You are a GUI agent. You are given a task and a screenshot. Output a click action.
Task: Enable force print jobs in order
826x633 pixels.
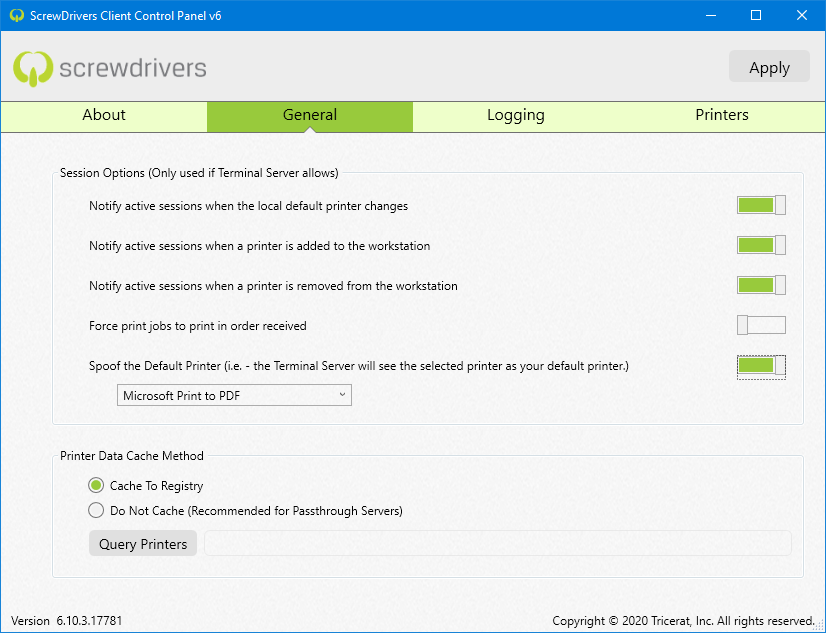point(761,325)
